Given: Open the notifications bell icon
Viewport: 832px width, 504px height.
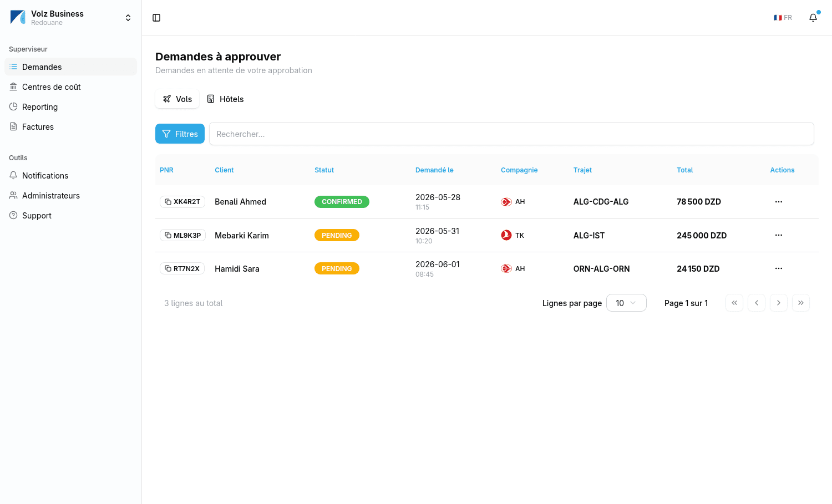Looking at the screenshot, I should [x=813, y=18].
